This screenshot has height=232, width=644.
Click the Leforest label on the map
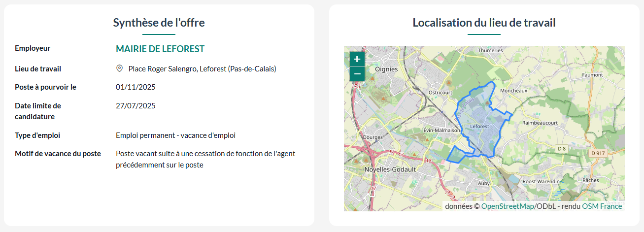(479, 127)
